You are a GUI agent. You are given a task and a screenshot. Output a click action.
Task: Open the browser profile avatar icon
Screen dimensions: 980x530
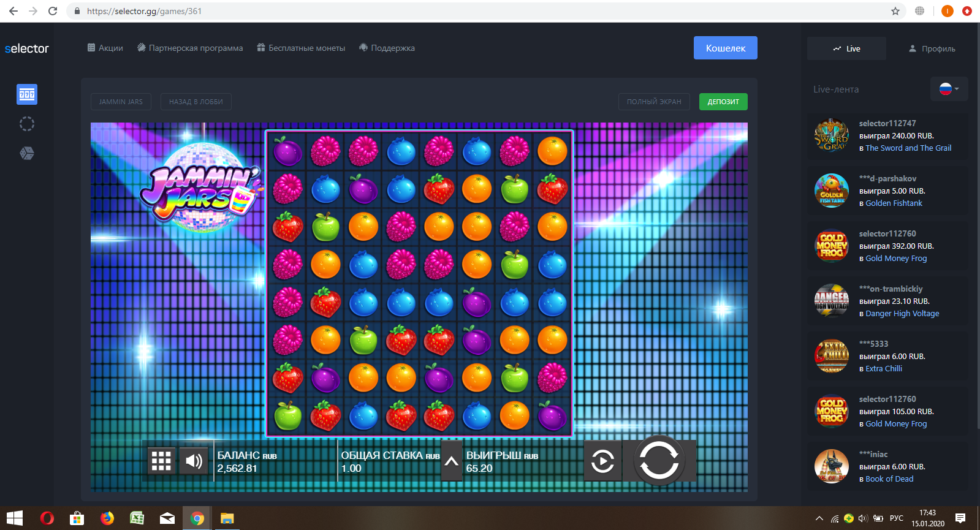pyautogui.click(x=948, y=11)
